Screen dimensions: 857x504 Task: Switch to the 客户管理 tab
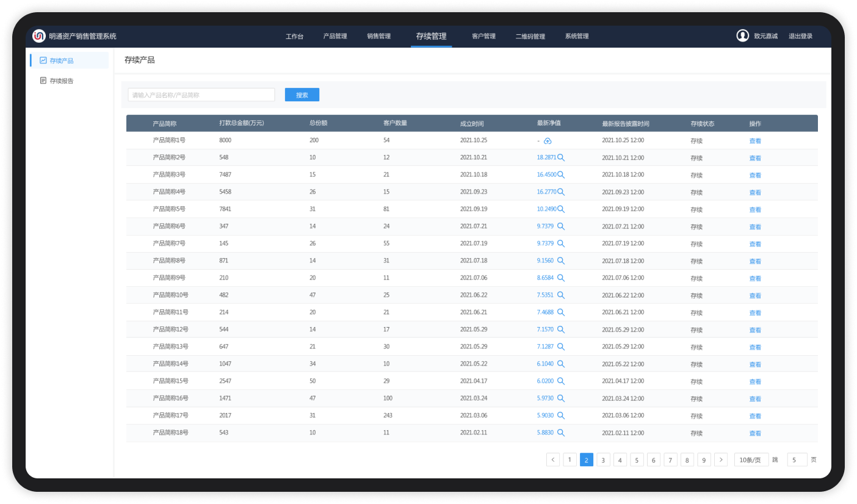483,37
